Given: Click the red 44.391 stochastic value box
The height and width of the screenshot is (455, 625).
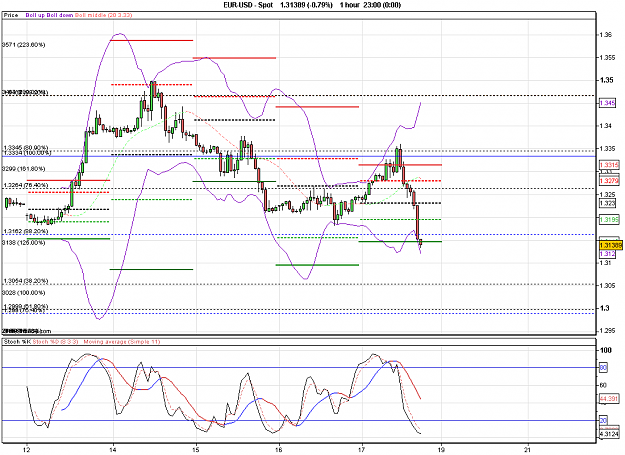Looking at the screenshot, I should click(609, 398).
